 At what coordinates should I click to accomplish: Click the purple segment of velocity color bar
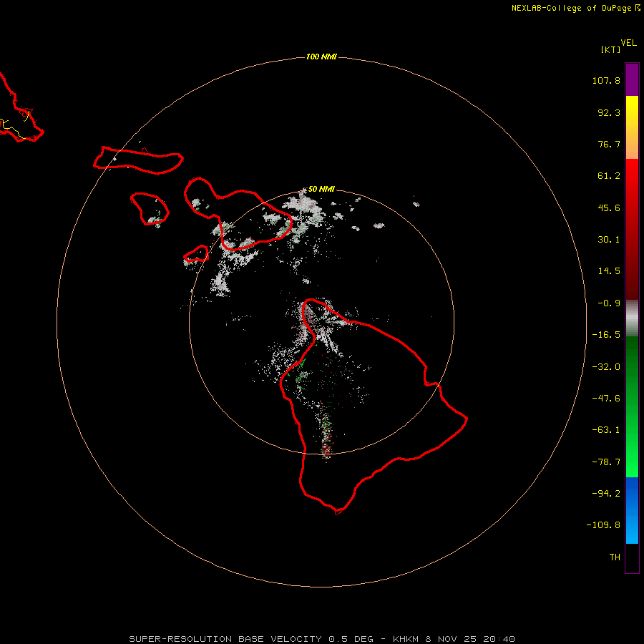[632, 79]
